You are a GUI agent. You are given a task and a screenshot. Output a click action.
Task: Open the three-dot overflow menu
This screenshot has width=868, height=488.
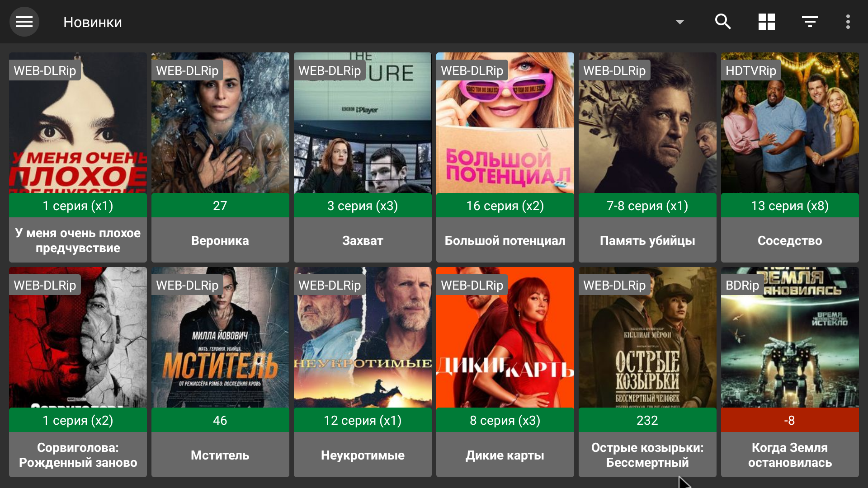coord(848,22)
